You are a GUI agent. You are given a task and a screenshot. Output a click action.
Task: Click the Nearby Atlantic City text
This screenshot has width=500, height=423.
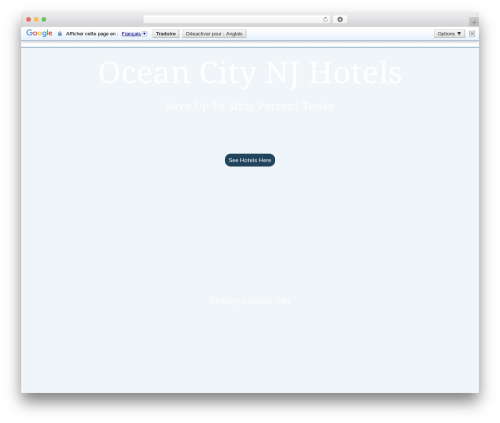250,301
